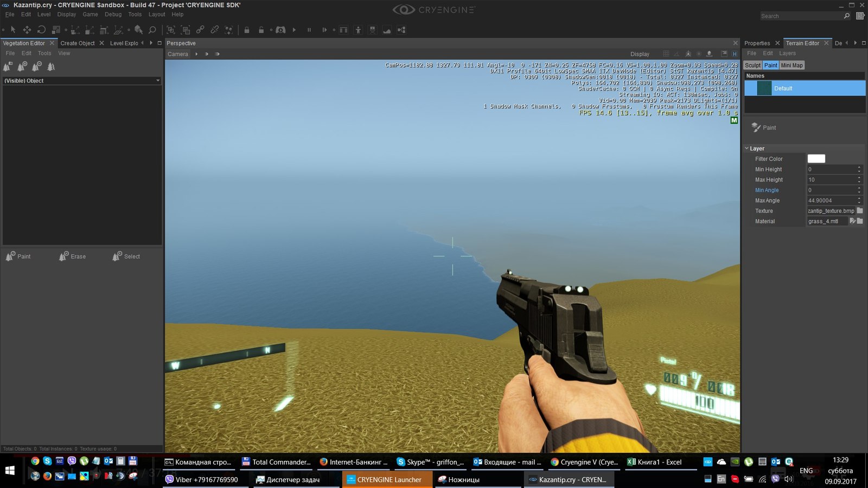
Task: Click the Search box at top right
Action: [x=801, y=16]
